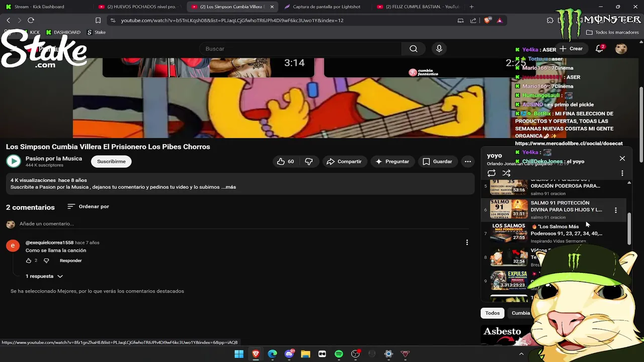This screenshot has width=644, height=362.
Task: Start voice search with microphone icon
Action: pos(439,49)
